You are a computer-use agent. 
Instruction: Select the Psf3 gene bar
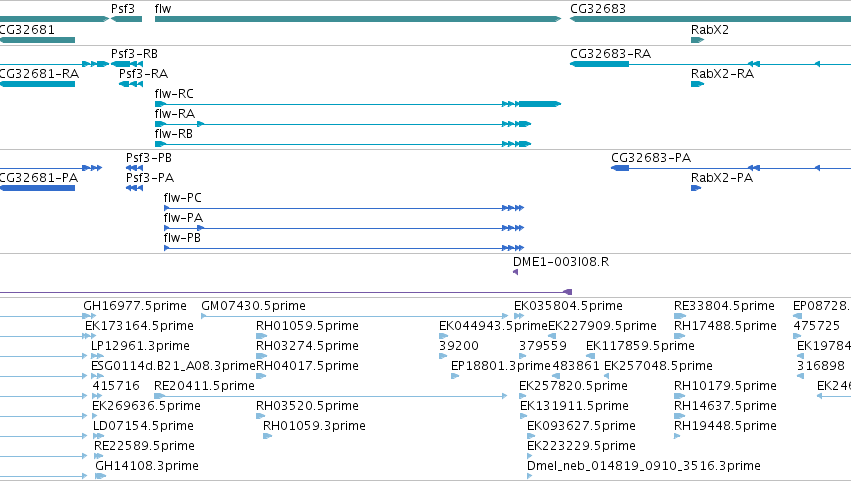pyautogui.click(x=126, y=19)
